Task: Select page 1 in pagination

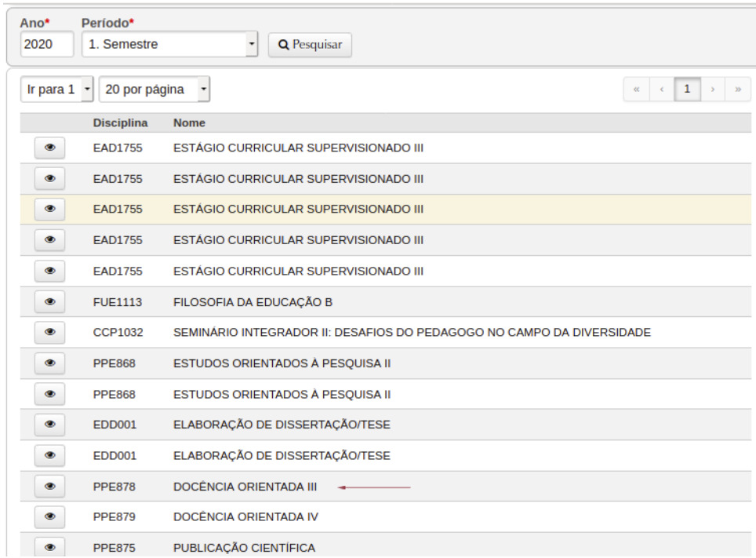Action: pyautogui.click(x=687, y=89)
